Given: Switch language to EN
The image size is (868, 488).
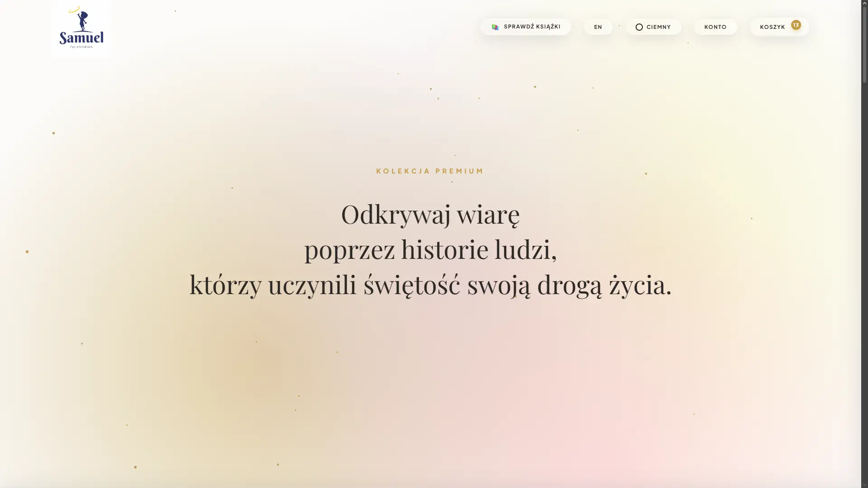Looking at the screenshot, I should pyautogui.click(x=598, y=27).
